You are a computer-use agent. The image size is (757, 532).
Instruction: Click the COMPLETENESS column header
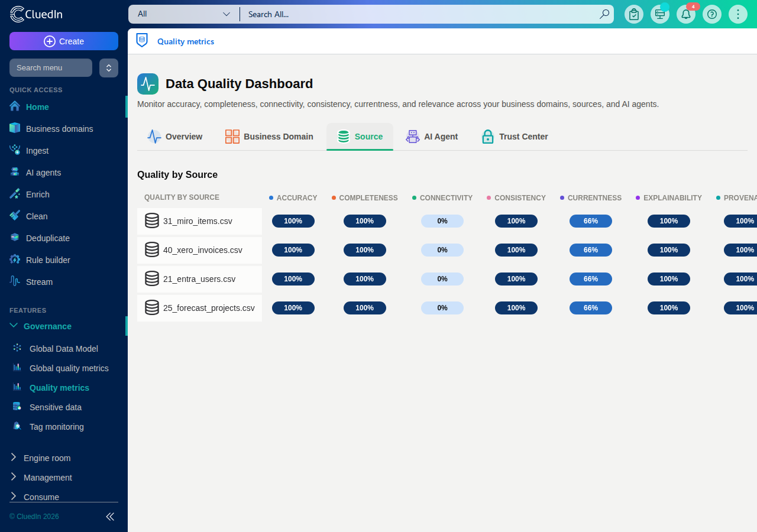[x=365, y=198]
